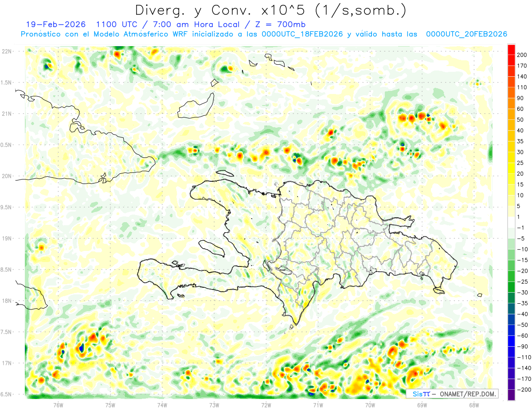Click the -110 color scale label
532x411 pixels.
click(x=524, y=357)
